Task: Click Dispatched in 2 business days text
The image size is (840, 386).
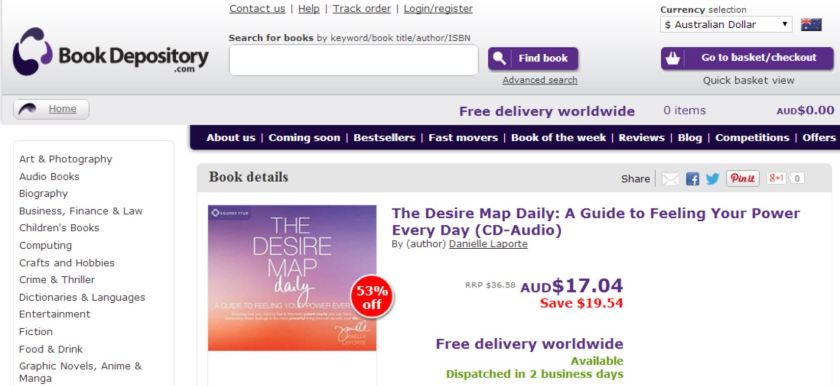Action: [x=535, y=374]
